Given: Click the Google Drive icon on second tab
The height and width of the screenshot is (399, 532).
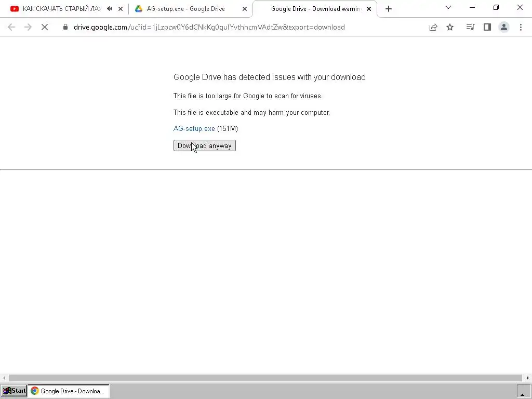Looking at the screenshot, I should [138, 9].
